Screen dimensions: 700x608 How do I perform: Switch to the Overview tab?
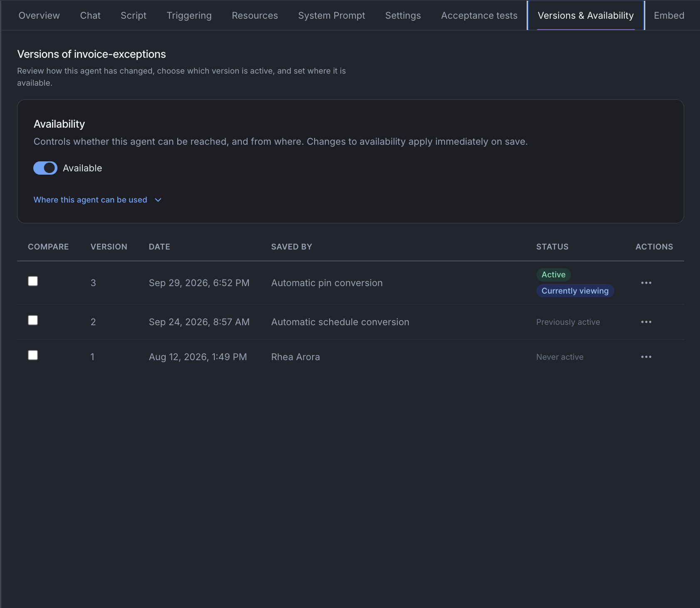tap(39, 15)
